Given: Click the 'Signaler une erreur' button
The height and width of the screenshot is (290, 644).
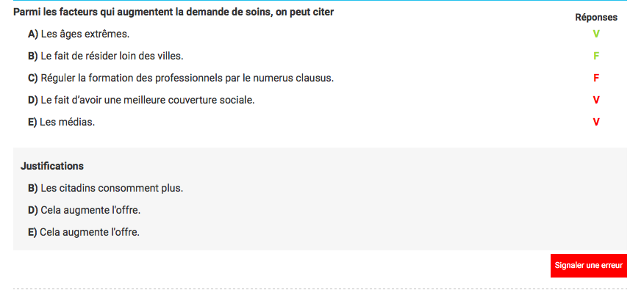Looking at the screenshot, I should click(x=589, y=265).
